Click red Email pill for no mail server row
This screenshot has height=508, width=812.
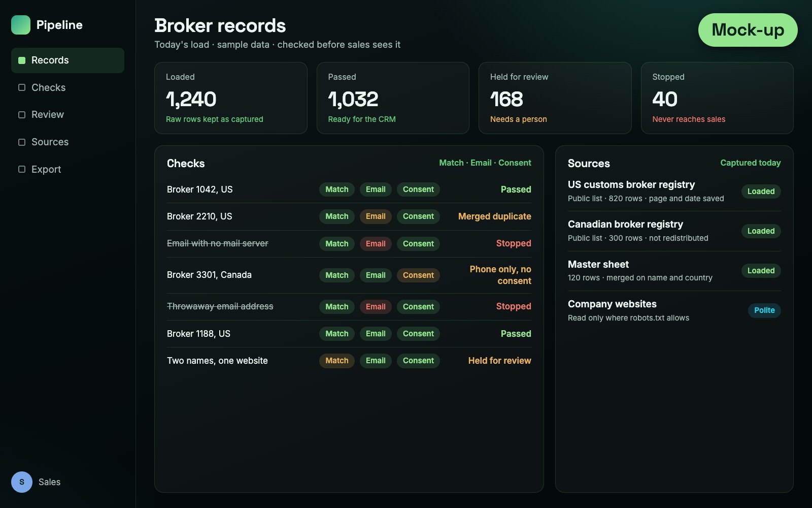(x=376, y=244)
